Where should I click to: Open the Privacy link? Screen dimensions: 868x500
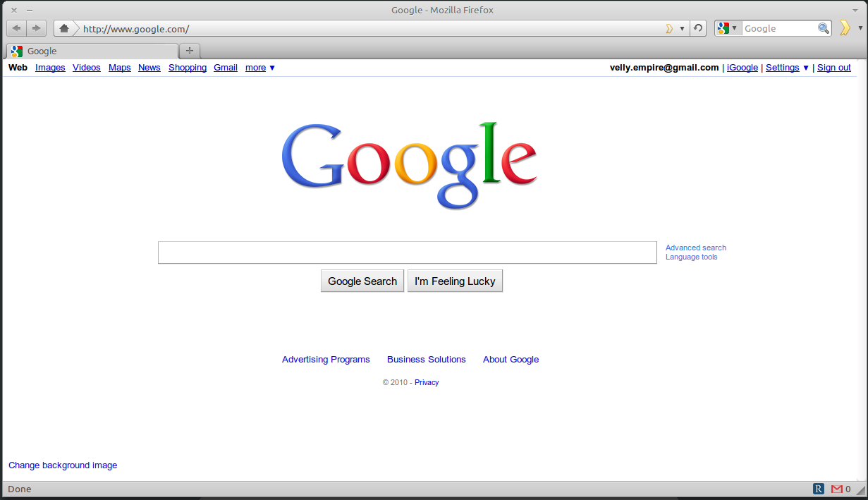tap(427, 382)
